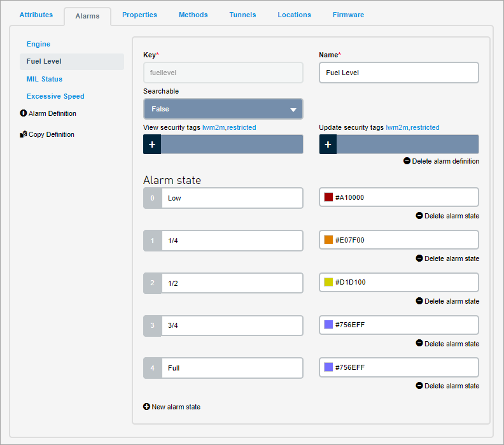Click the #756EFF hex value in the 3/4 row

[x=350, y=325]
